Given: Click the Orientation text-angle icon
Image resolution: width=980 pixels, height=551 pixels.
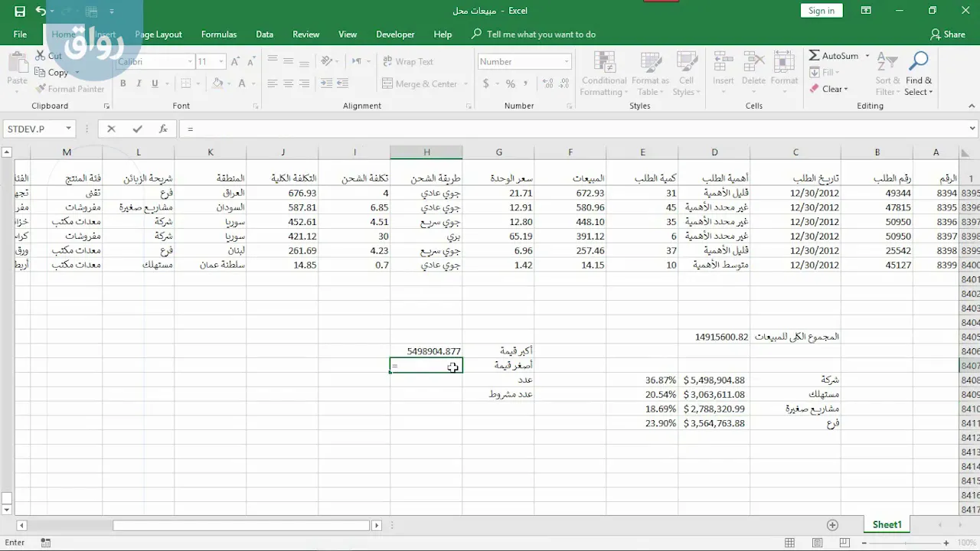Looking at the screenshot, I should pos(328,61).
